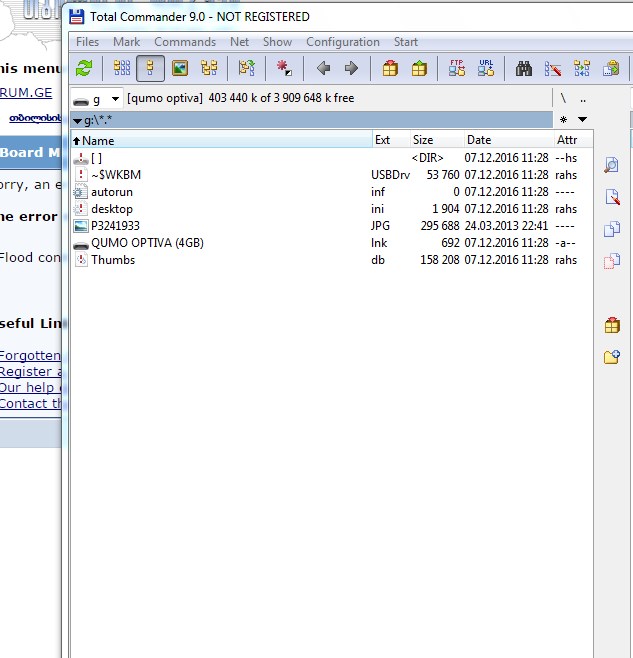Select the Thumbs db file
This screenshot has height=658, width=633.
point(332,260)
